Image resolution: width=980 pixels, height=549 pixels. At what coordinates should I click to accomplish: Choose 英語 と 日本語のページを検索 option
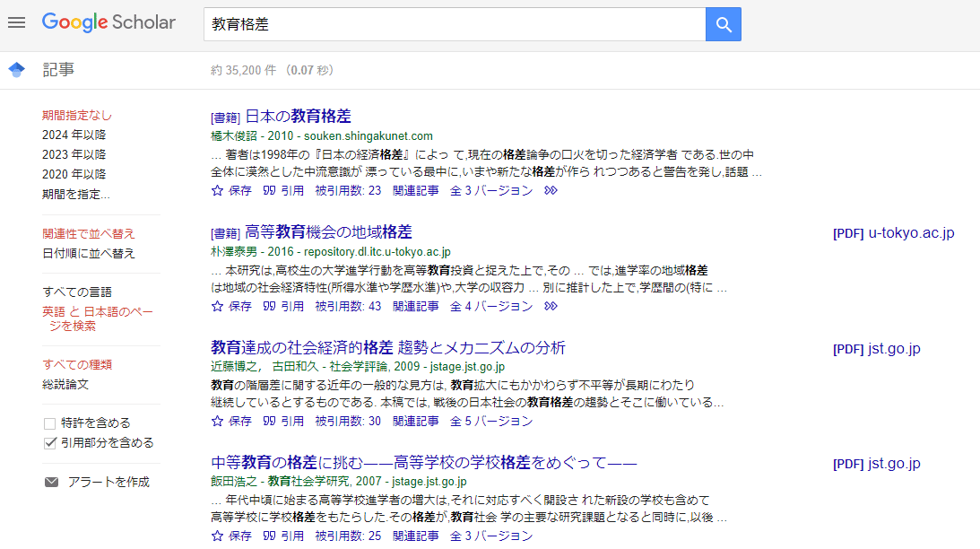[98, 318]
